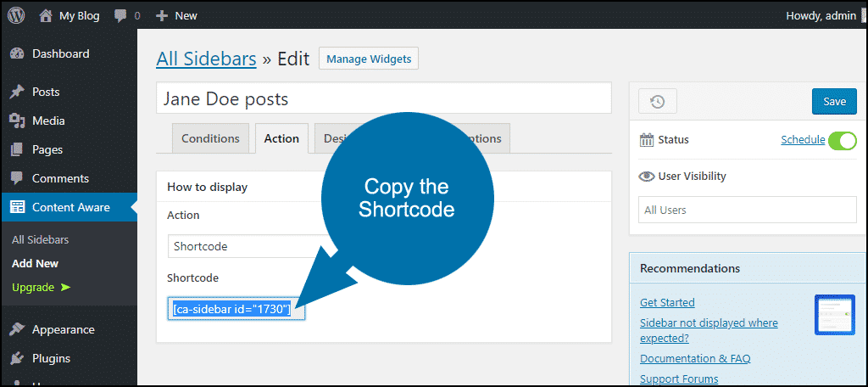Click the WordPress logo icon
This screenshot has height=387, width=868.
pyautogui.click(x=16, y=16)
